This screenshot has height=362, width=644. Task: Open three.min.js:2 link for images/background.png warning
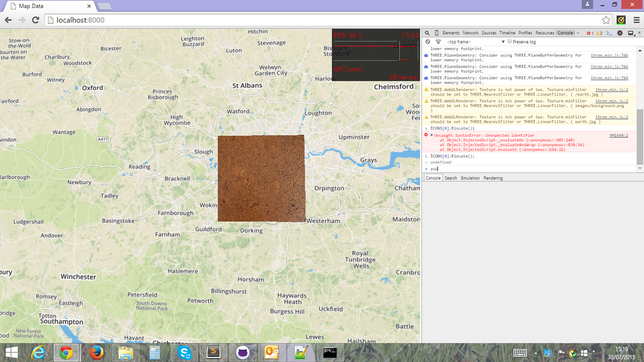612,101
